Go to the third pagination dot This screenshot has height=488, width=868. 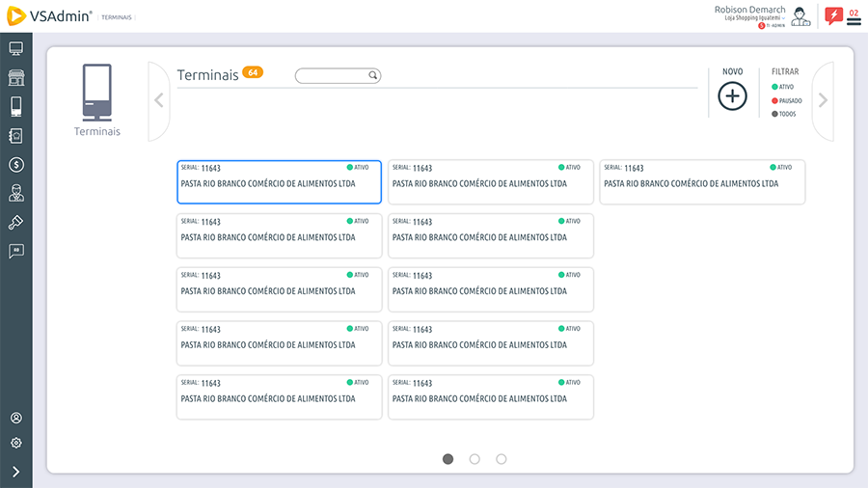click(x=502, y=459)
